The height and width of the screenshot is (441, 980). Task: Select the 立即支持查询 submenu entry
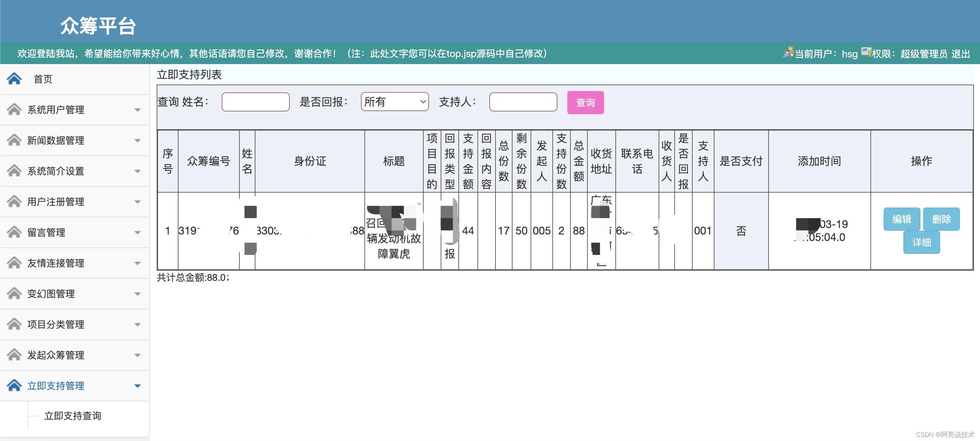click(x=73, y=416)
